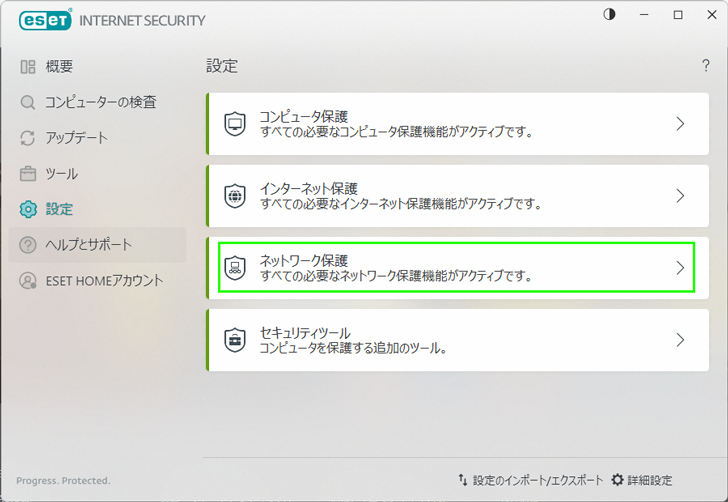Click the account icon beside ESET HOMEアカウント
This screenshot has width=728, height=502.
pos(28,280)
